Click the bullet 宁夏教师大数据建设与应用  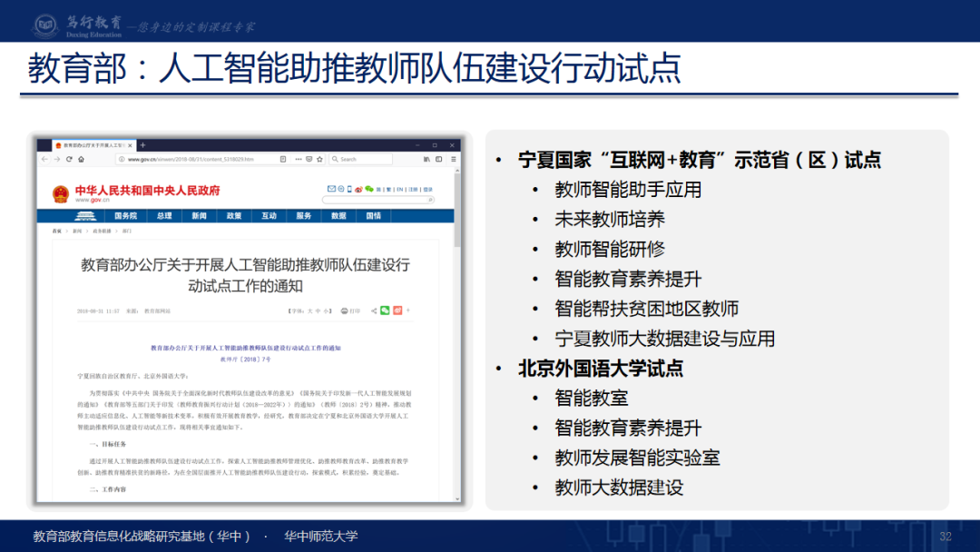click(x=664, y=339)
